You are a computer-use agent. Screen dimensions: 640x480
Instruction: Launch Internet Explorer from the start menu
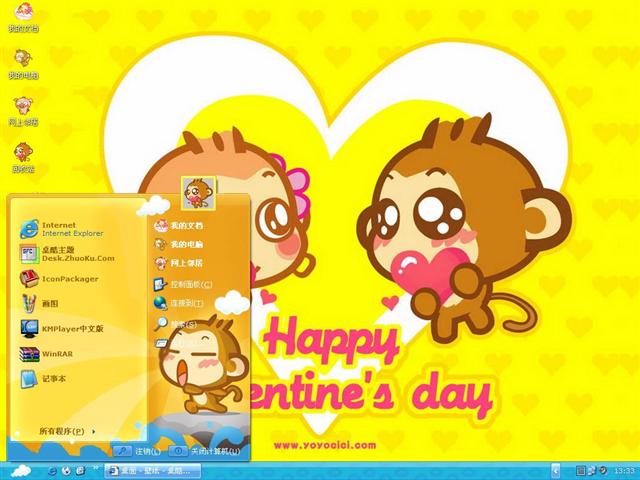tap(61, 229)
